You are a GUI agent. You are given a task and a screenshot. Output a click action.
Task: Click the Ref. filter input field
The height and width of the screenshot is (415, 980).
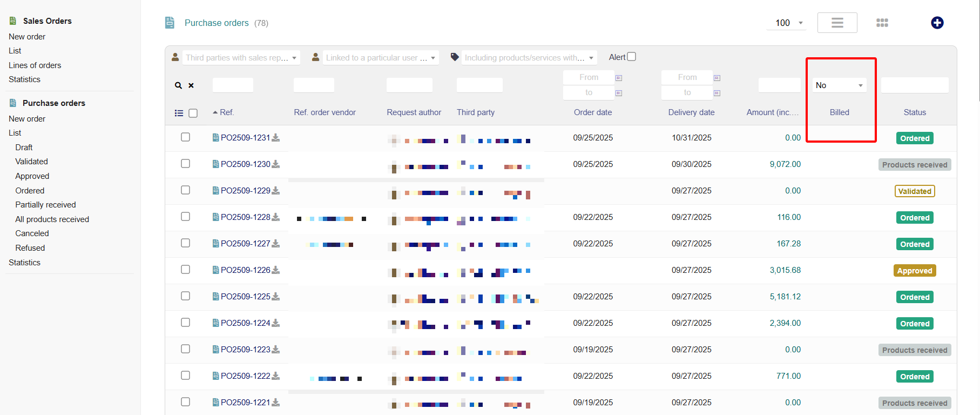click(x=233, y=85)
